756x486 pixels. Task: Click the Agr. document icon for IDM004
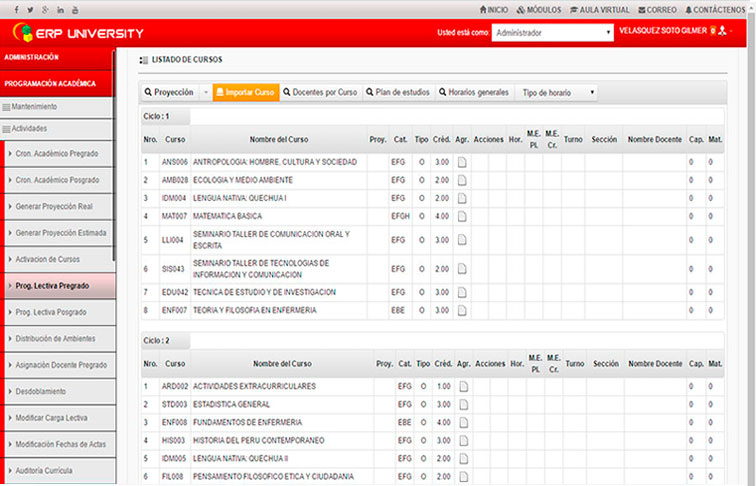(x=462, y=198)
